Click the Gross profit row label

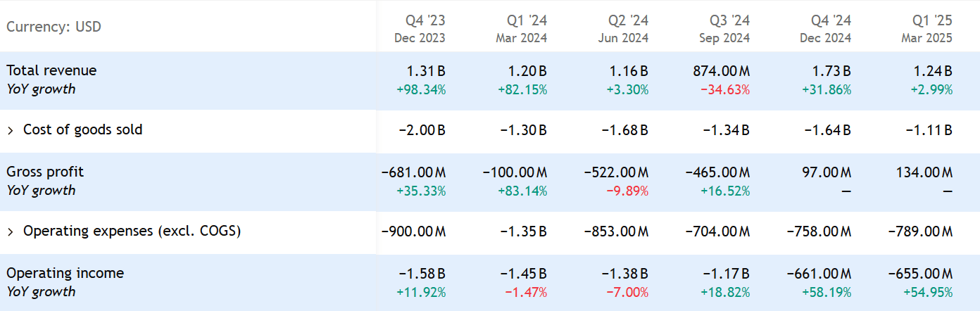[45, 172]
